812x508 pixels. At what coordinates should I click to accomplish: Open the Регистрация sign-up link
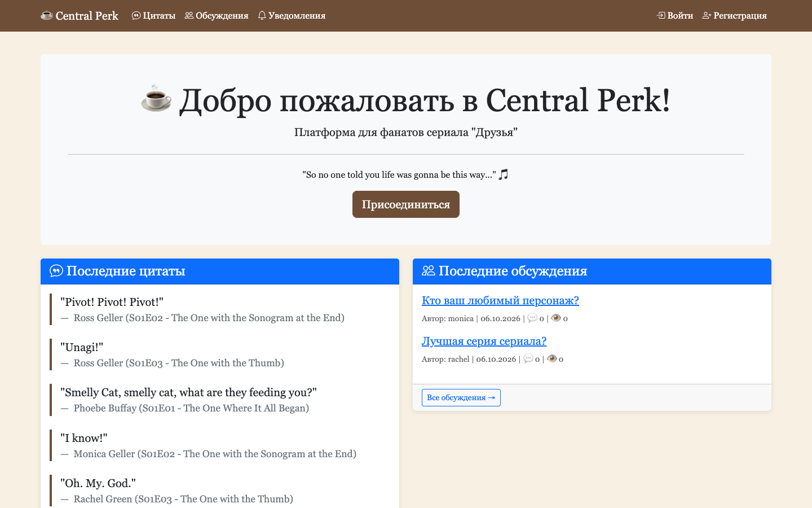(735, 15)
